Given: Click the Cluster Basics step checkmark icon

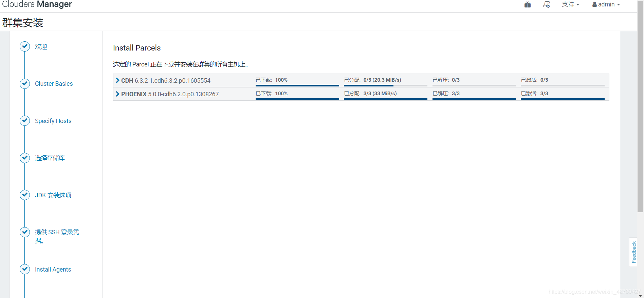Looking at the screenshot, I should point(25,83).
